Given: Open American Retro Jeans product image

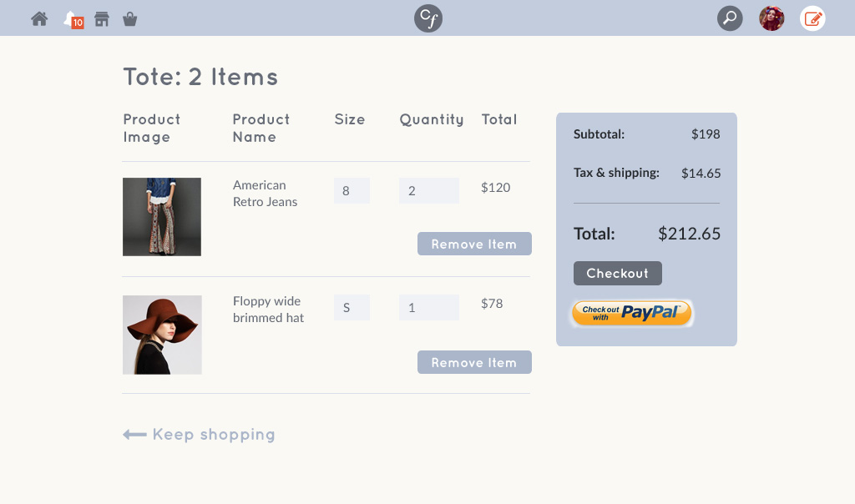Looking at the screenshot, I should pos(162,217).
